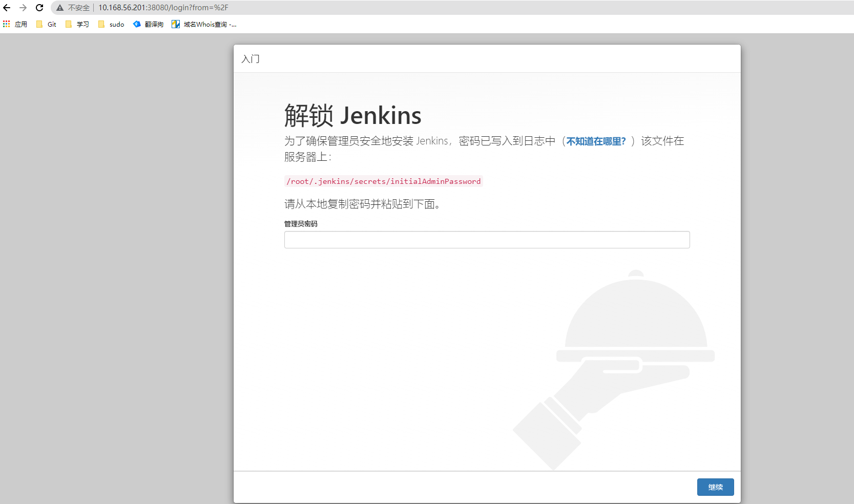Reload the page with the refresh icon
The image size is (854, 504).
click(x=39, y=8)
